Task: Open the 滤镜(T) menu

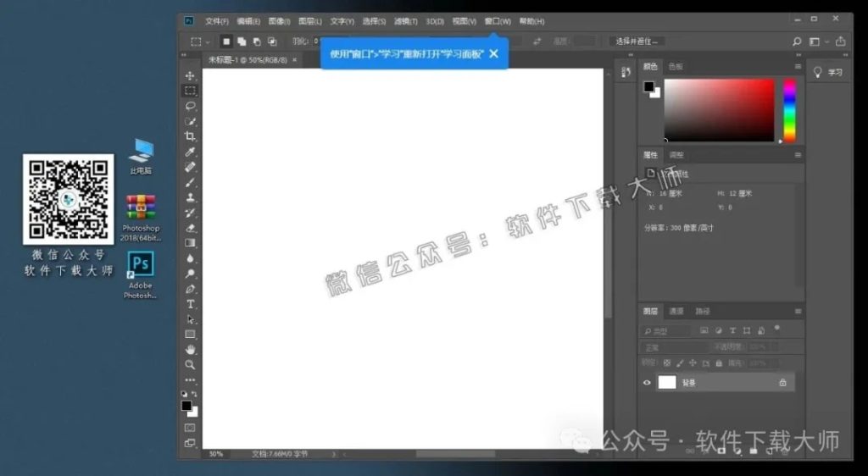Action: pos(406,21)
